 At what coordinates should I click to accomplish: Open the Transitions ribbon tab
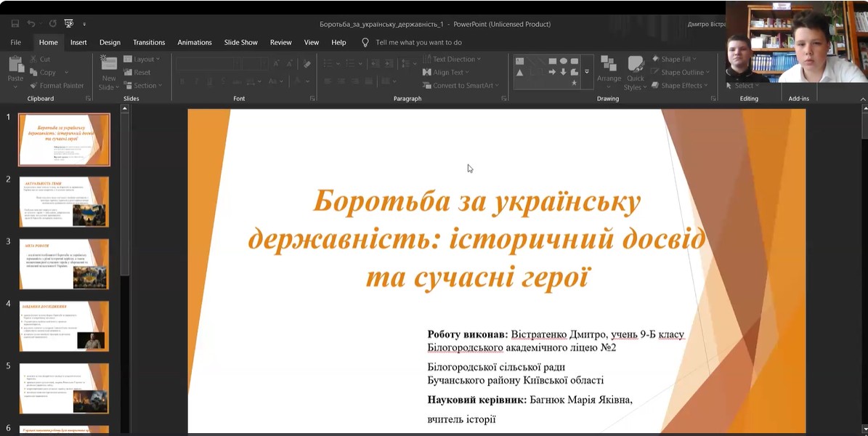[x=149, y=42]
